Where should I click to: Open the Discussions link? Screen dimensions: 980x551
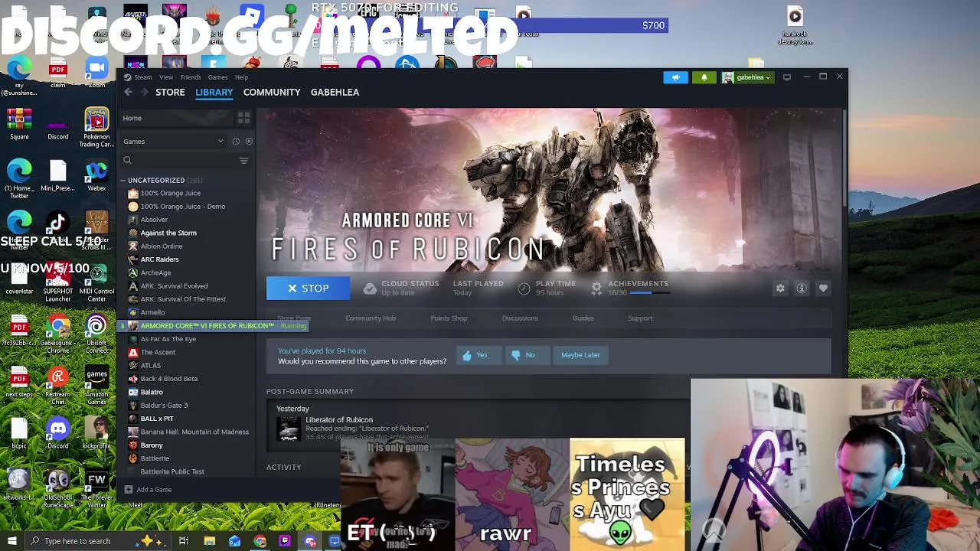tap(520, 318)
